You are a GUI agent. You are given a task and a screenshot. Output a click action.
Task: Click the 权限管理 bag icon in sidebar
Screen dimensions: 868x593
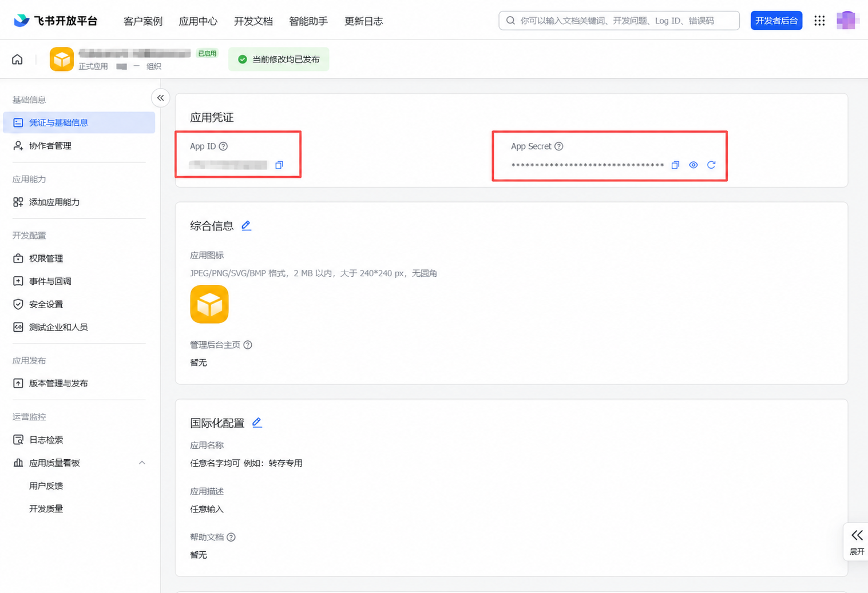(18, 258)
